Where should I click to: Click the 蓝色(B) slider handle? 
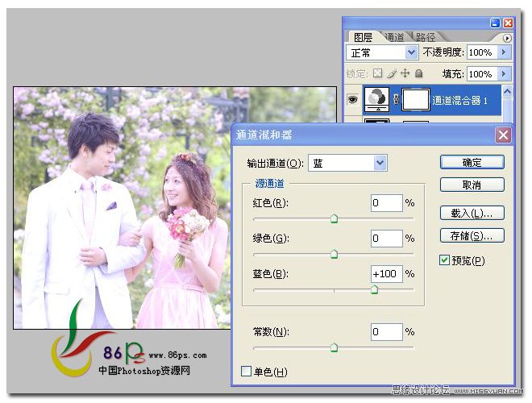(x=374, y=289)
